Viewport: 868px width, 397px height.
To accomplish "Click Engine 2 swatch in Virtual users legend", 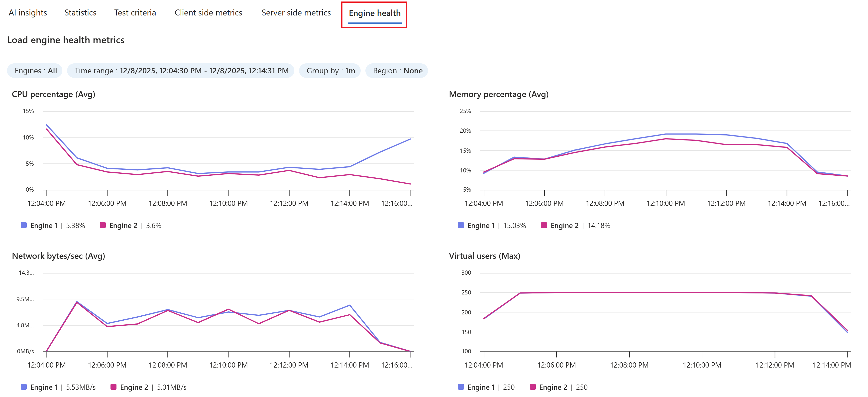I will coord(532,387).
